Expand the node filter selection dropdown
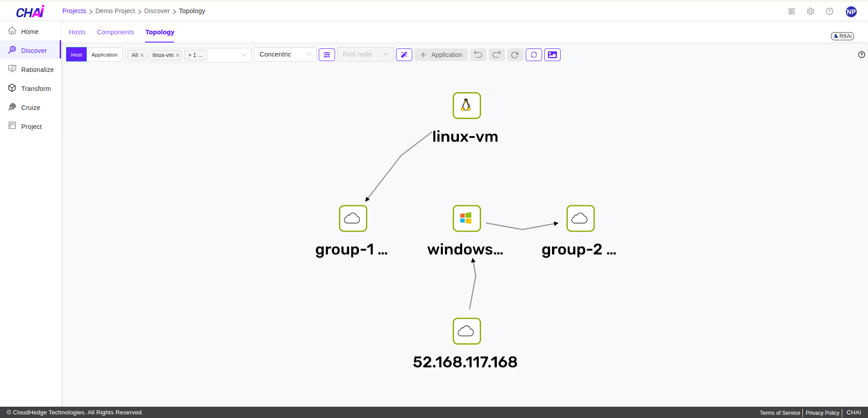The image size is (868, 418). 244,55
